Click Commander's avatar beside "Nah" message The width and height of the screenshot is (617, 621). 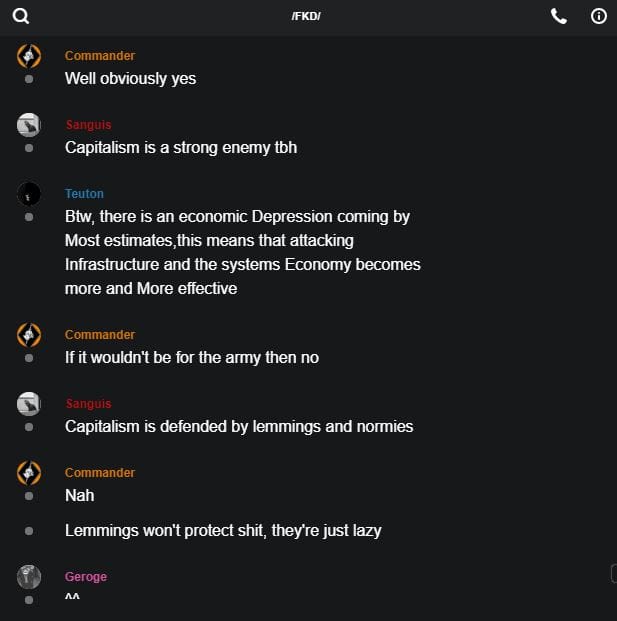coord(29,473)
